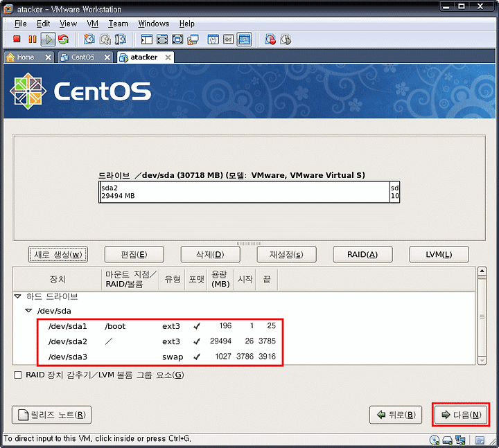This screenshot has height=448, width=499.
Task: Open the Snapshot Manager icon
Action: [x=121, y=39]
